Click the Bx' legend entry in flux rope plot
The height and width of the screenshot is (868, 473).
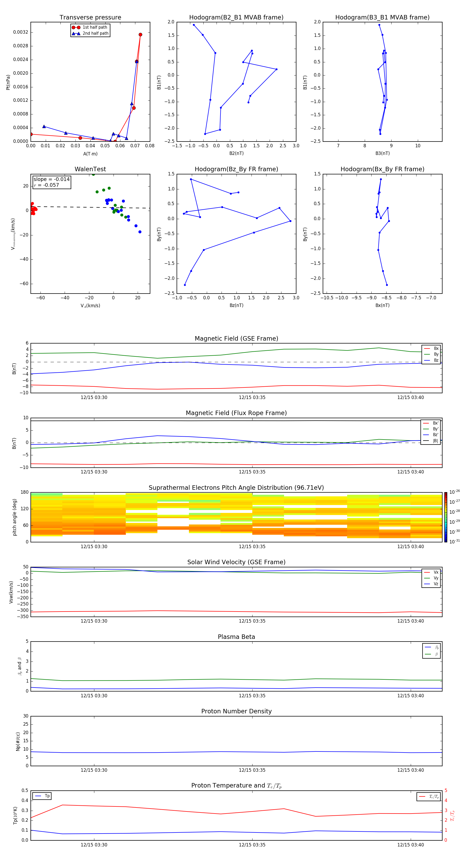[x=431, y=423]
